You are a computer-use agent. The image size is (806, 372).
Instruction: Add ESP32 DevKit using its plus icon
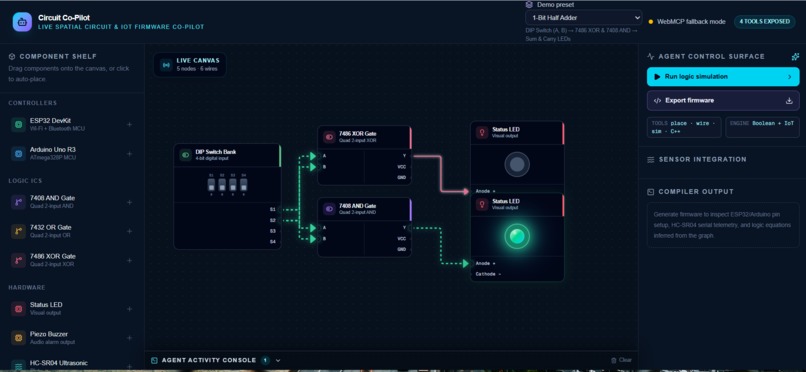tap(129, 124)
